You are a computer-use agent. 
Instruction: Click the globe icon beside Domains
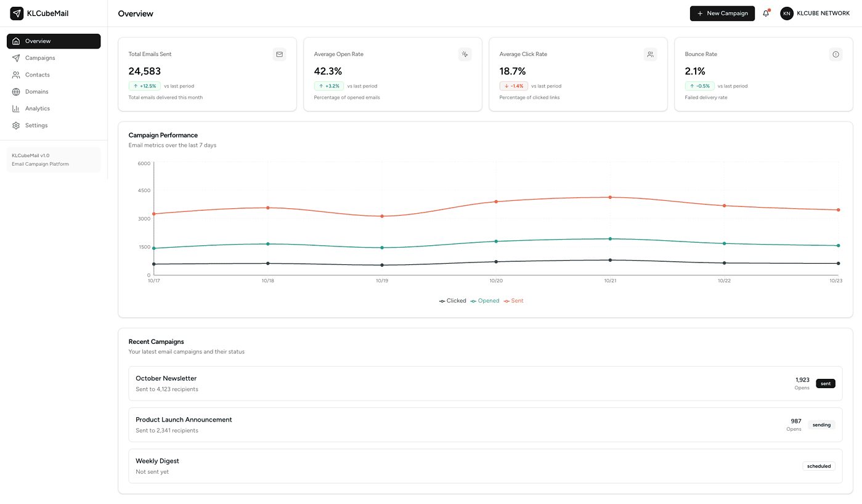coord(16,92)
